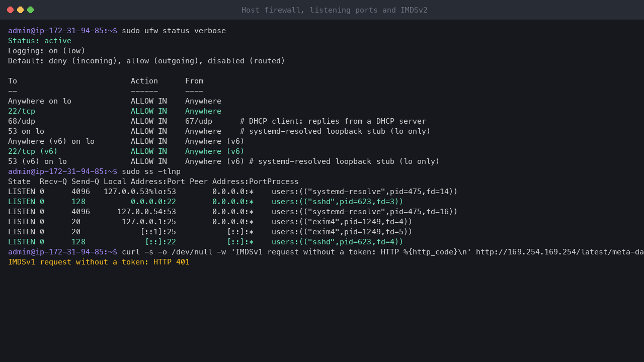
Task: Click the '127.0.0.53%lo:53' local address
Action: 140,192
